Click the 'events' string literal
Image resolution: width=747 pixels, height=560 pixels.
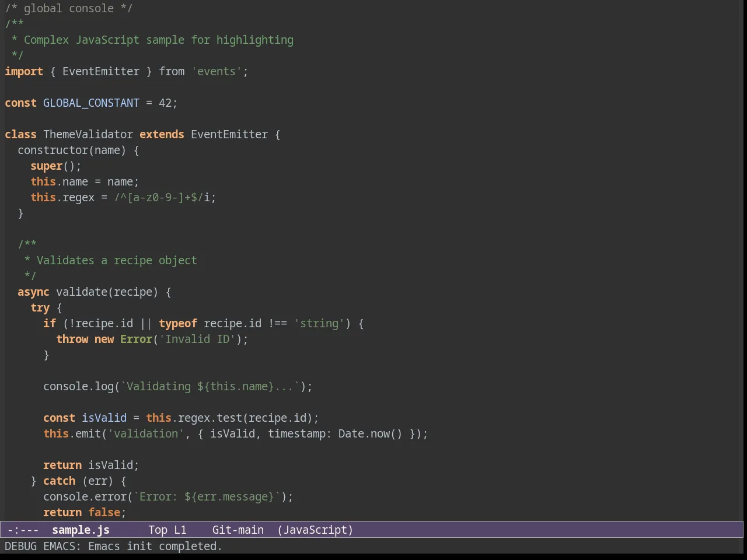tap(217, 71)
